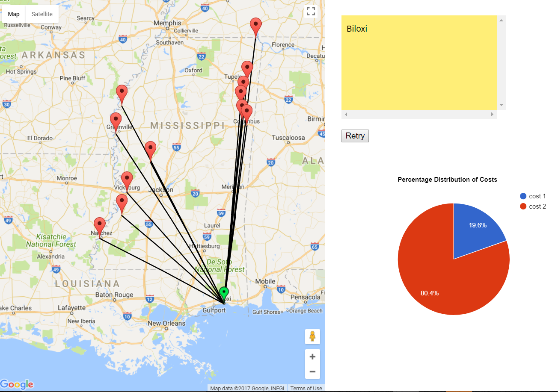Select the red marker near Natchez
The height and width of the screenshot is (392, 558).
pos(100,224)
